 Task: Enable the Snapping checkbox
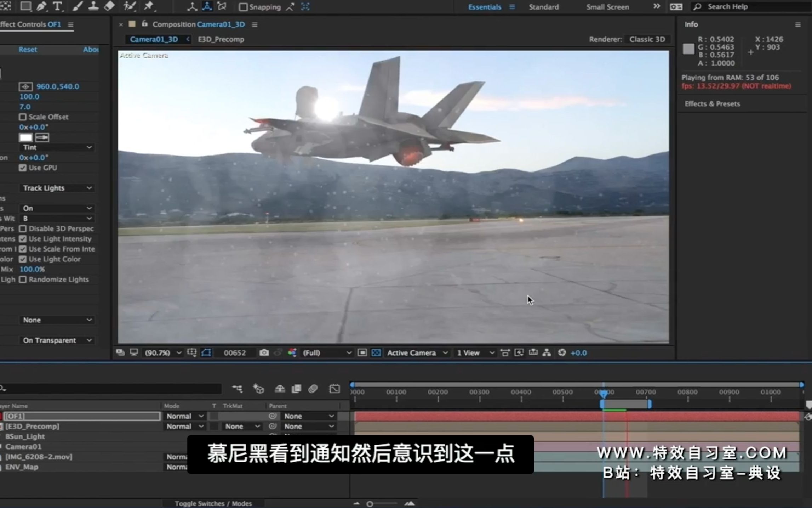click(243, 7)
